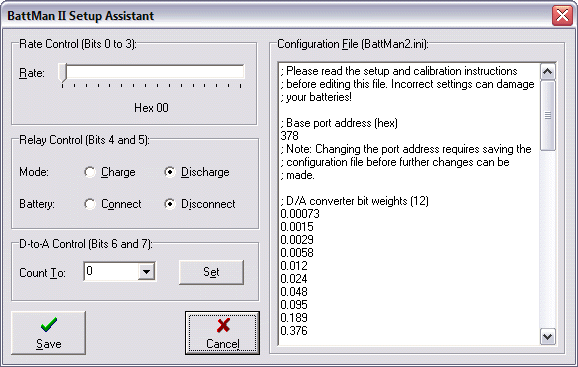
Task: Click the base port address value 378
Action: tap(289, 136)
